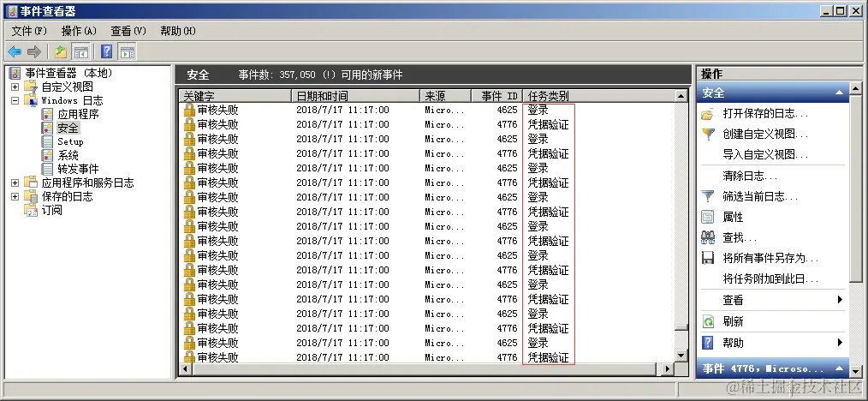Expand the 自定义视图 tree node
The image size is (868, 401).
[15, 87]
